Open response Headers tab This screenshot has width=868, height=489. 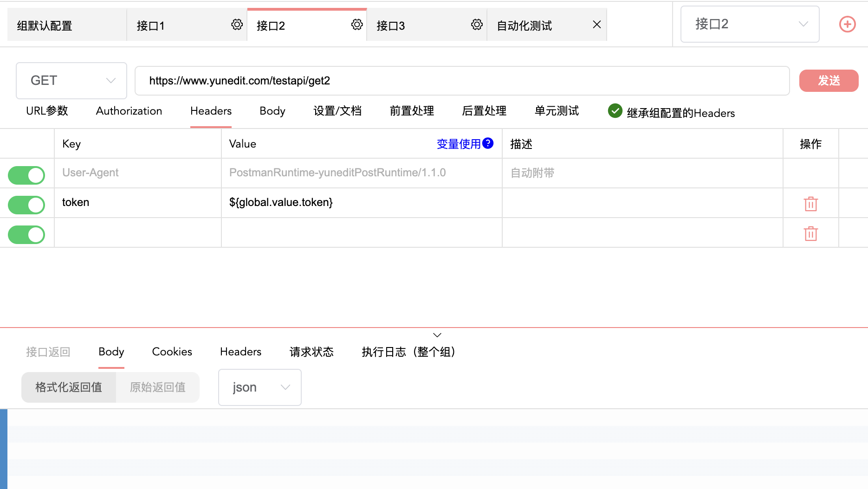coord(240,352)
